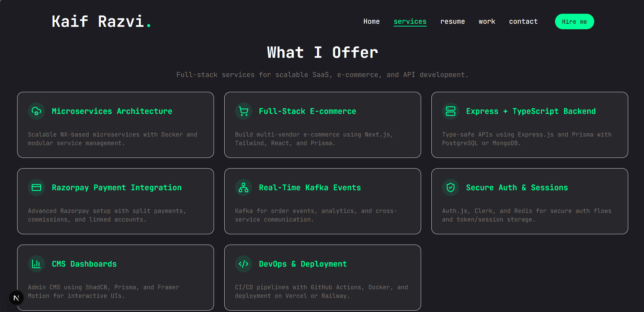Navigate to the work section

[x=487, y=21]
